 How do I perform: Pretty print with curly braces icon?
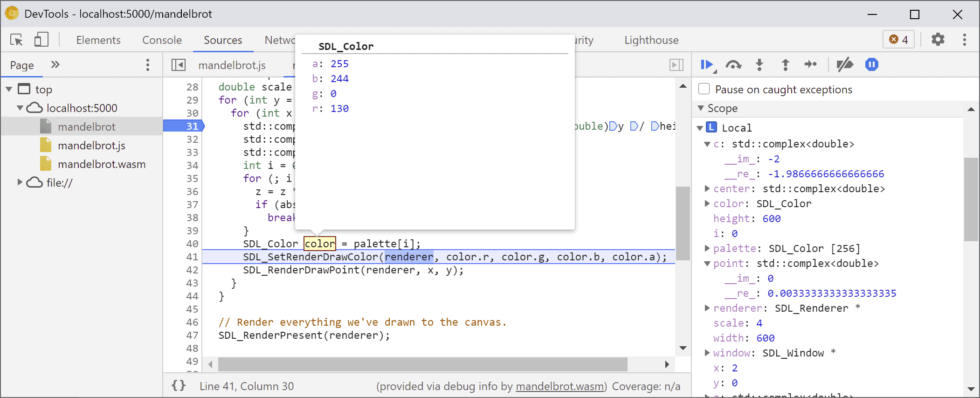[x=179, y=386]
